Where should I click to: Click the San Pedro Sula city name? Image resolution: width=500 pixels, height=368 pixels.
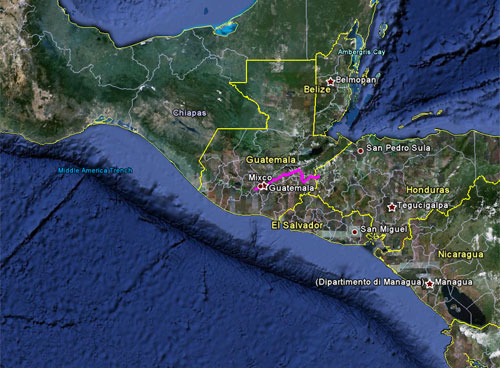point(398,148)
